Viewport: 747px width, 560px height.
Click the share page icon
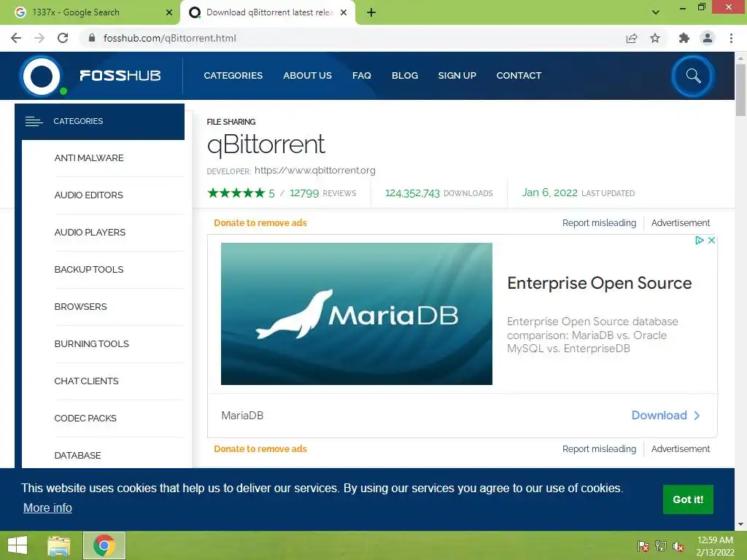point(632,38)
